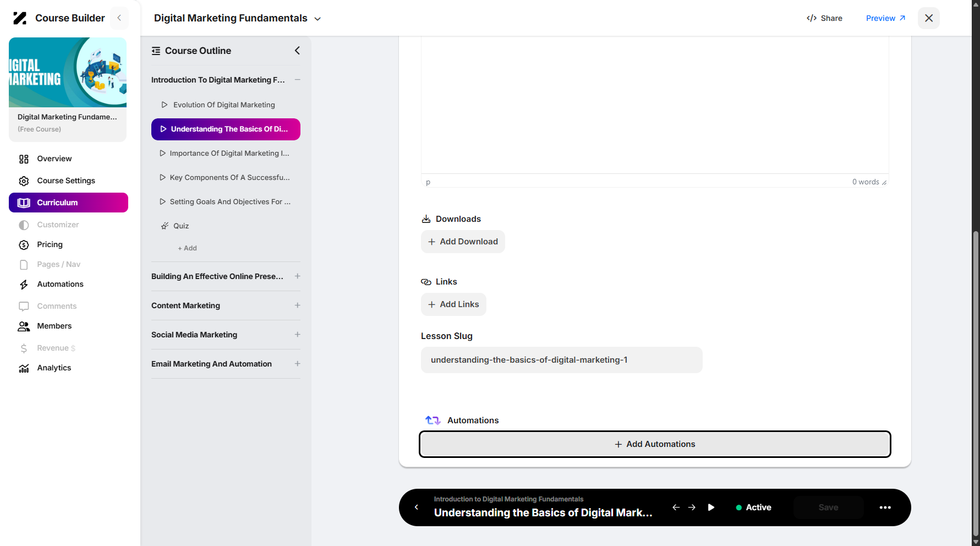Click the Automations lightning icon
The height and width of the screenshot is (546, 980).
pos(24,285)
